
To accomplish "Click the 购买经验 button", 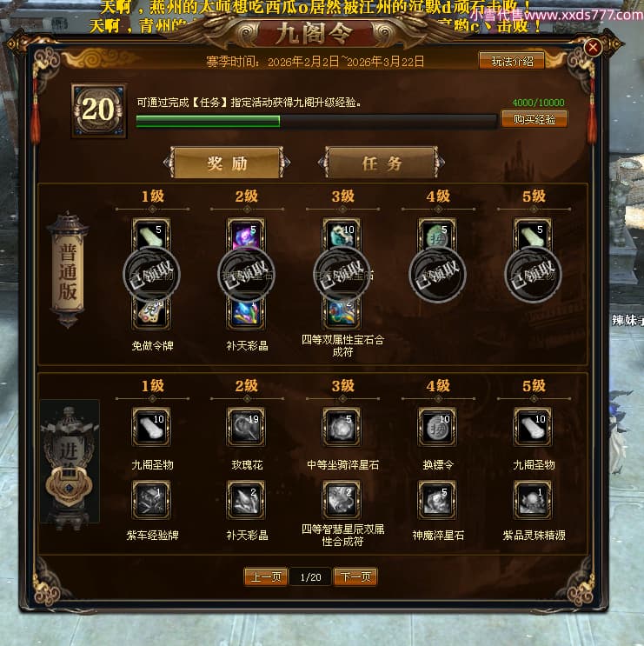I will (x=534, y=119).
